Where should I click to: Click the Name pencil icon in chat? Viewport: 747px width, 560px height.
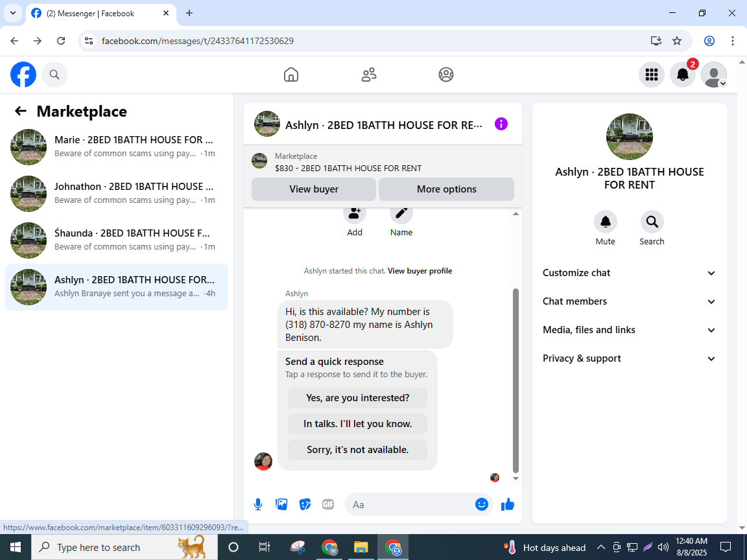[401, 213]
